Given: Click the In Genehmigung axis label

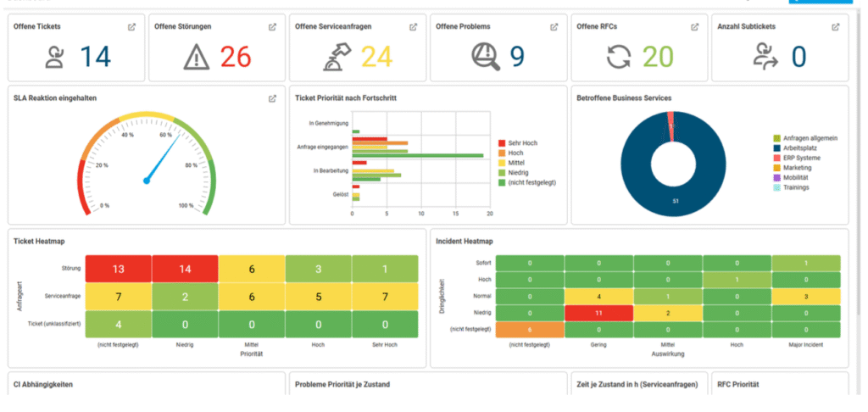Looking at the screenshot, I should (x=328, y=124).
